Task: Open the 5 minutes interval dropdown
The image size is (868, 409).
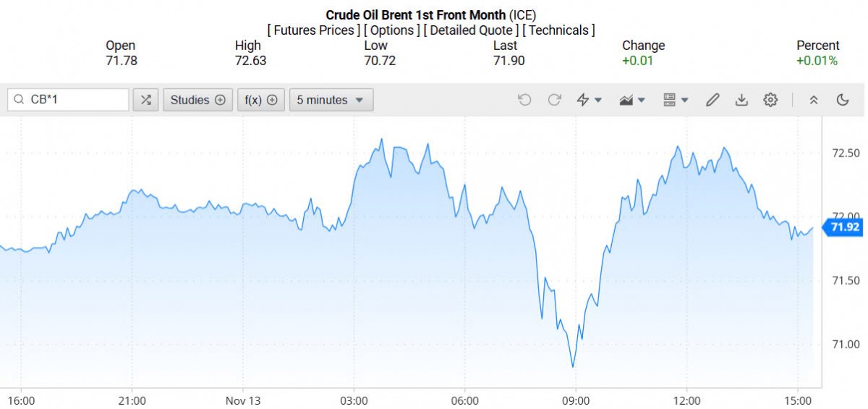Action: tap(331, 100)
